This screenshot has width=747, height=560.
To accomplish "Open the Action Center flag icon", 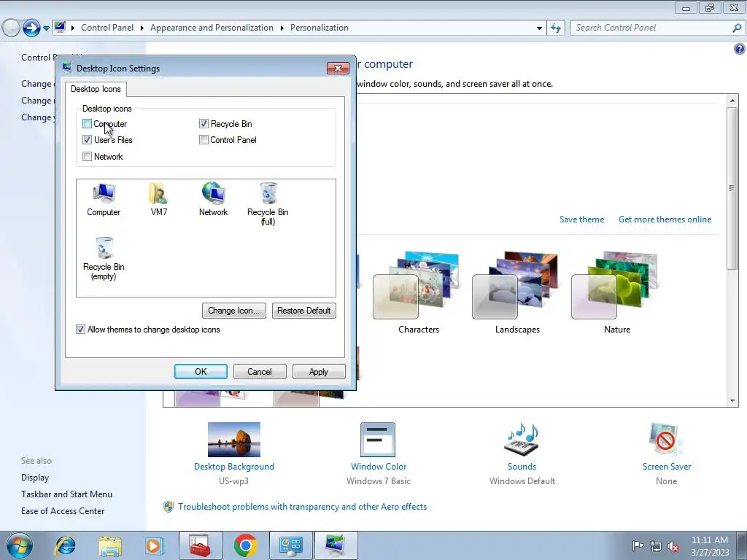I will 638,545.
